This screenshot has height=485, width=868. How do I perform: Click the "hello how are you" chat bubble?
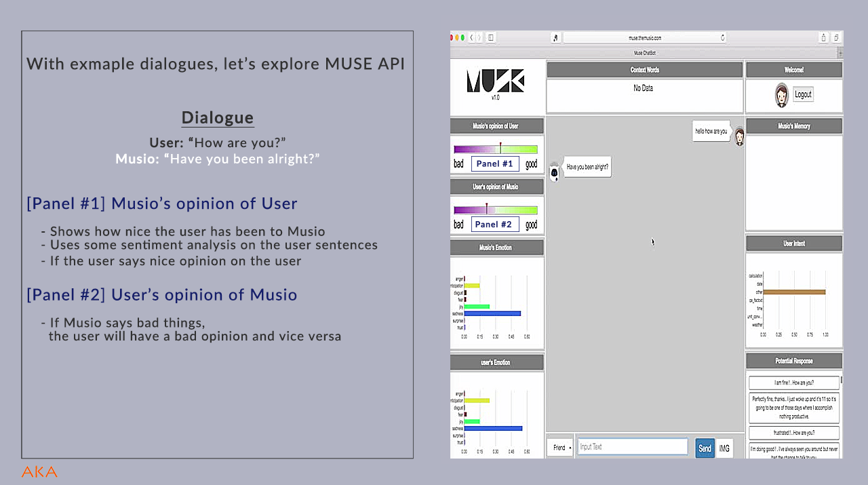[x=711, y=132]
